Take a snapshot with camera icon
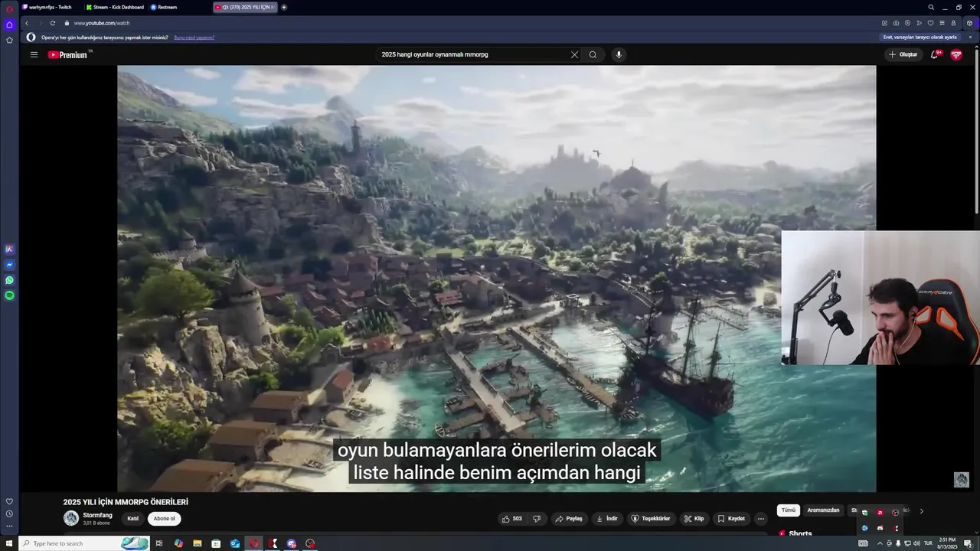Screen dimensions: 980x551 click(896, 23)
